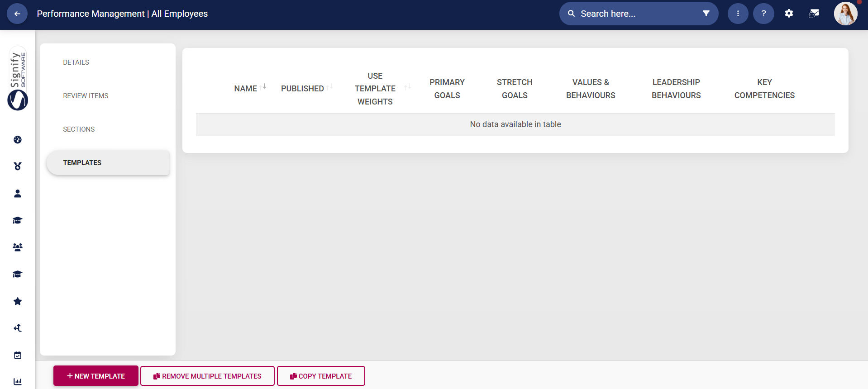Viewport: 868px width, 389px height.
Task: Open the messages envelope icon
Action: pos(814,14)
